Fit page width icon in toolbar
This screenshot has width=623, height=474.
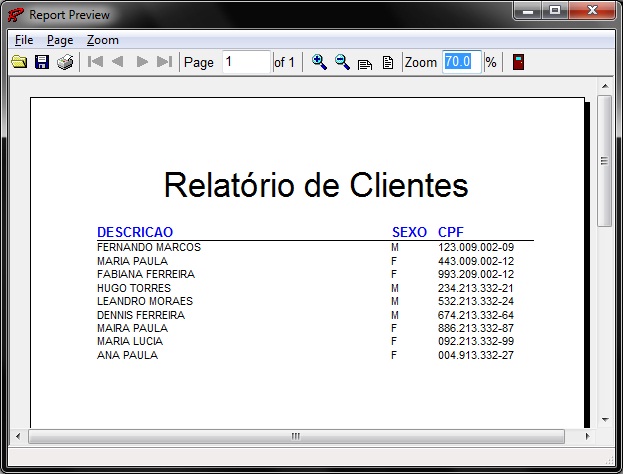(365, 63)
